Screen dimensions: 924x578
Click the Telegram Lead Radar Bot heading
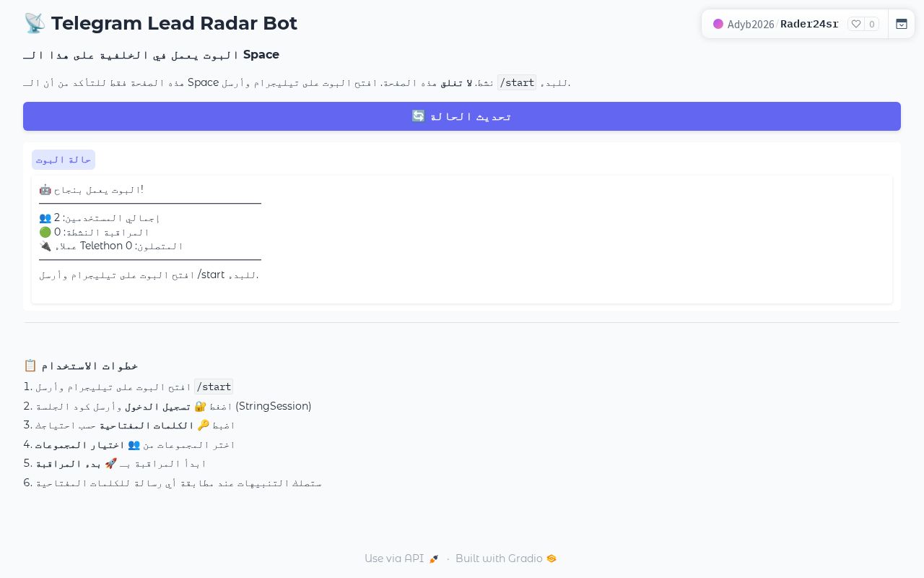pos(160,23)
